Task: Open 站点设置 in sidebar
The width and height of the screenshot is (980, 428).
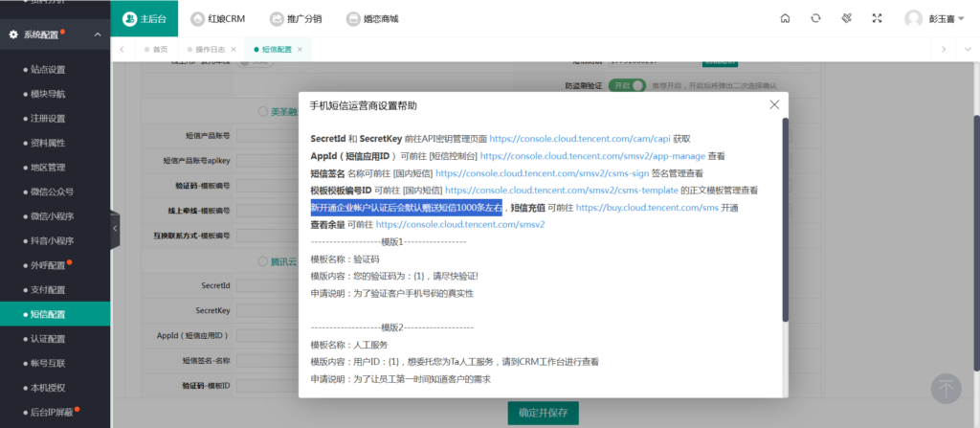Action: 48,70
